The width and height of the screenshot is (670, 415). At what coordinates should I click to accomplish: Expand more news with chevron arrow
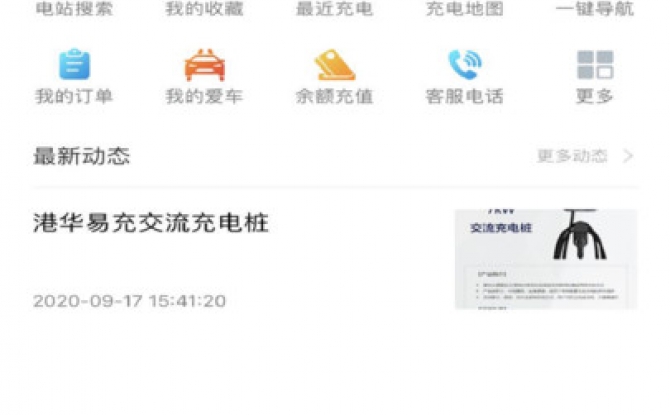(x=628, y=156)
